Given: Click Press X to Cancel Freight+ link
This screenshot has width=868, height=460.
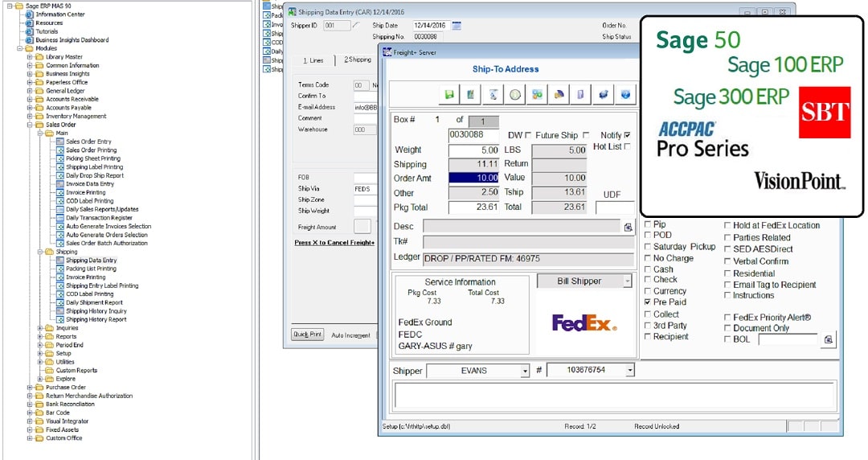Looking at the screenshot, I should click(334, 243).
